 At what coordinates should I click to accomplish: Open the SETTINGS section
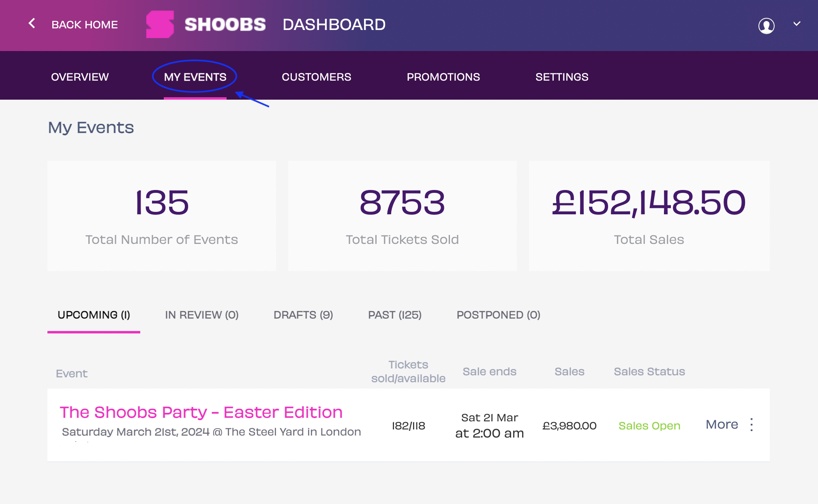click(x=561, y=77)
